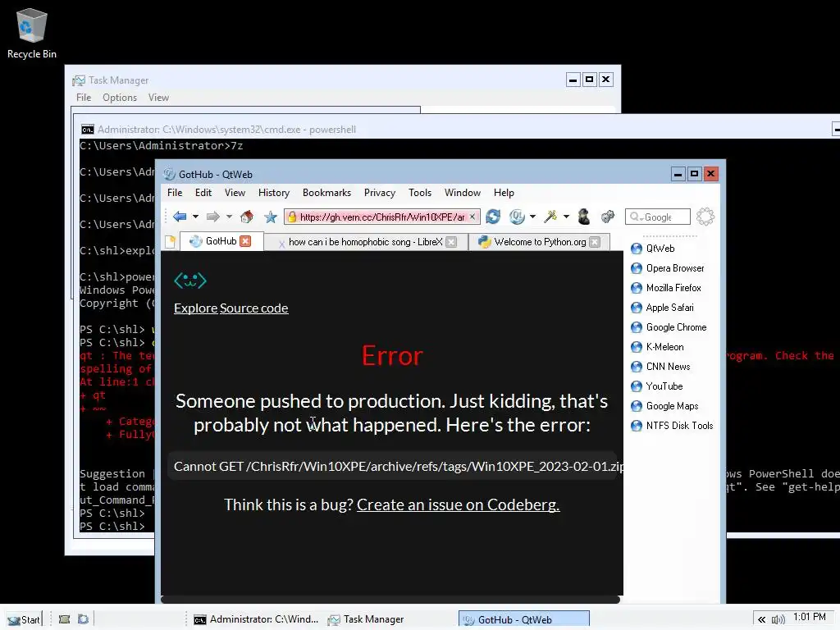
Task: Open the Tools menu
Action: 419,192
